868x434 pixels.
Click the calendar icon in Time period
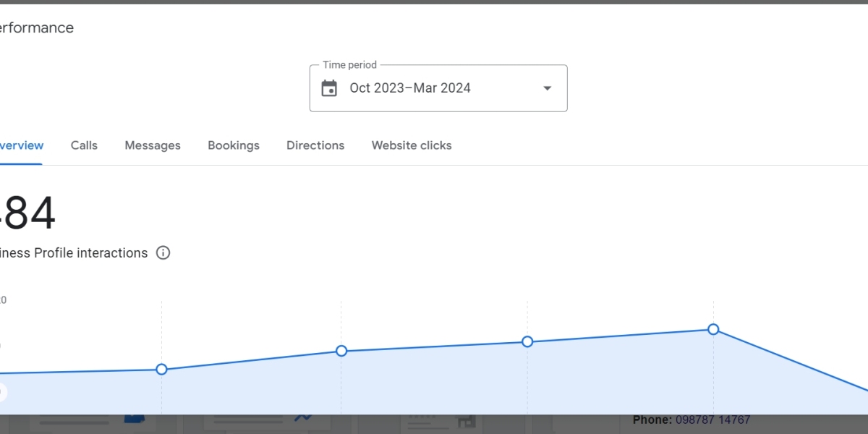point(329,88)
